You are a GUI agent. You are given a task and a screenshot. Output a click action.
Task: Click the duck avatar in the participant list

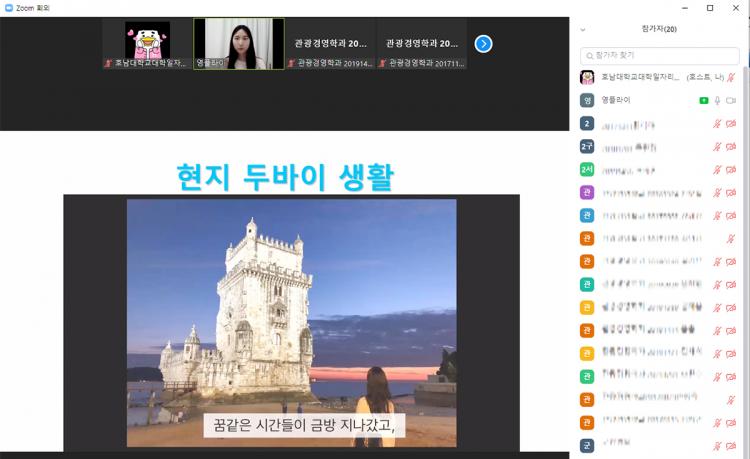tap(587, 77)
